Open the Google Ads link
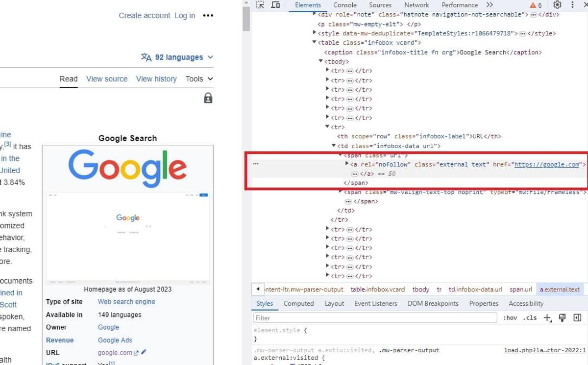Image resolution: width=588 pixels, height=365 pixels. (x=115, y=340)
